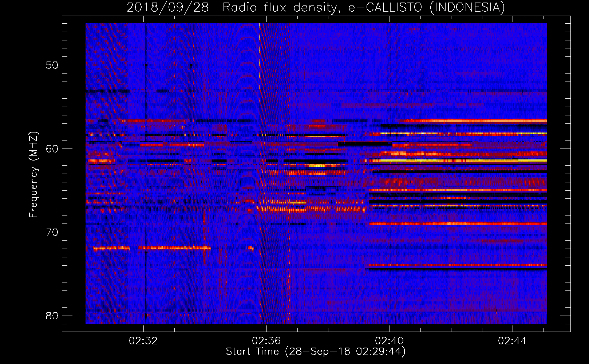Click the '02:40' time tick label
The height and width of the screenshot is (364, 589).
[390, 341]
